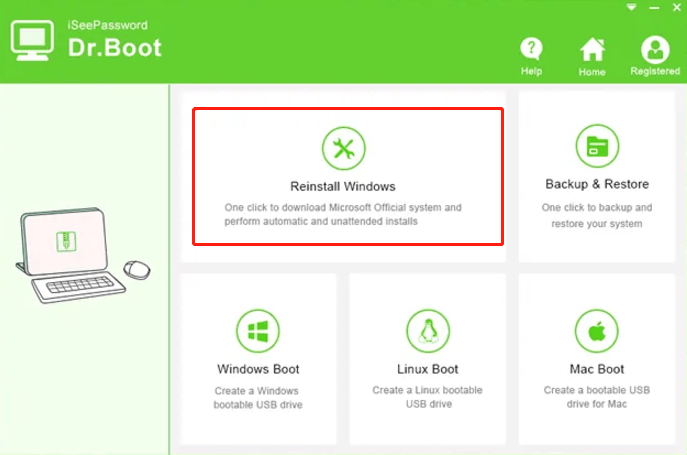Select the Backup & Restore title
Screen dimensions: 687x455
click(x=597, y=184)
